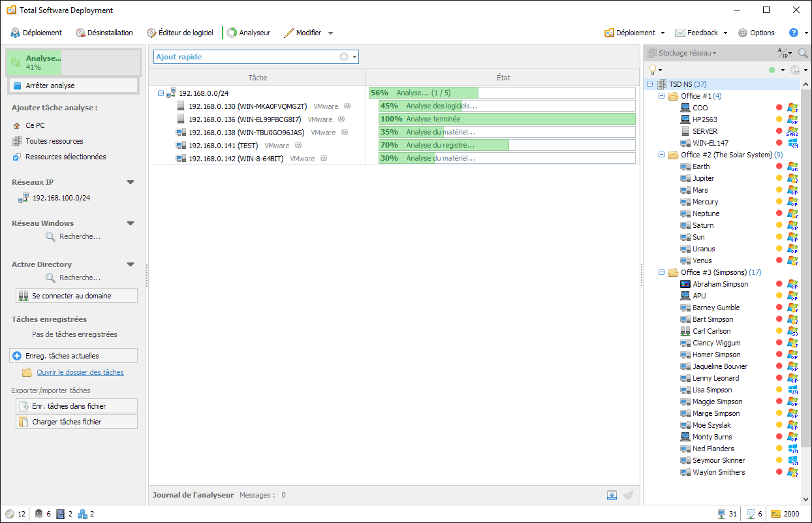The image size is (812, 523).
Task: Open Options gear in toolbar
Action: tap(757, 33)
